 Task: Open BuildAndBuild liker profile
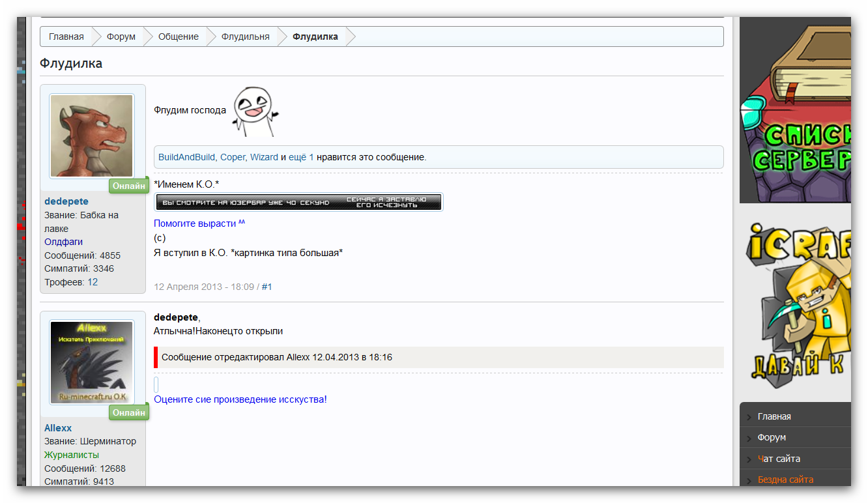187,157
